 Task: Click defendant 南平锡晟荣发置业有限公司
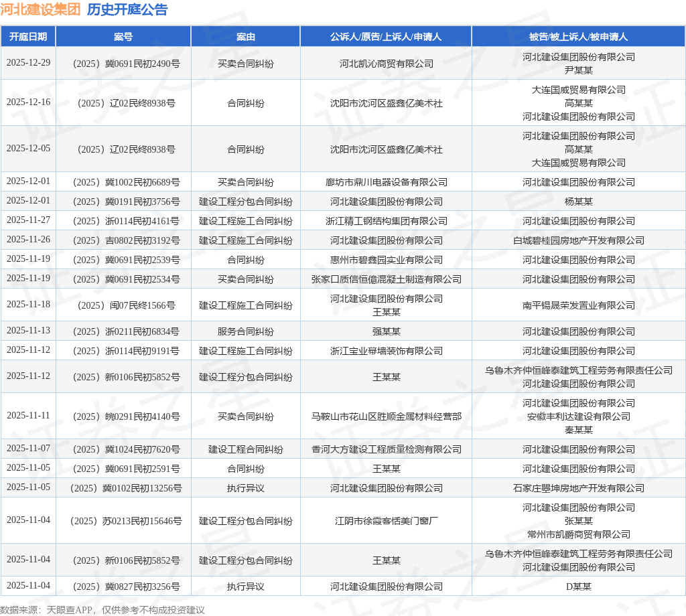pos(578,305)
